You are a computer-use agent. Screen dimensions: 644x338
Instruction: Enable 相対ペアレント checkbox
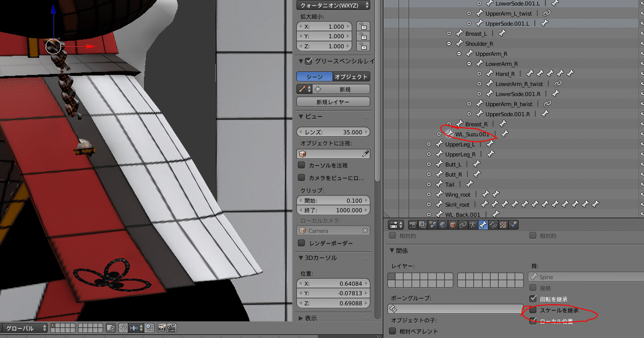tap(393, 331)
